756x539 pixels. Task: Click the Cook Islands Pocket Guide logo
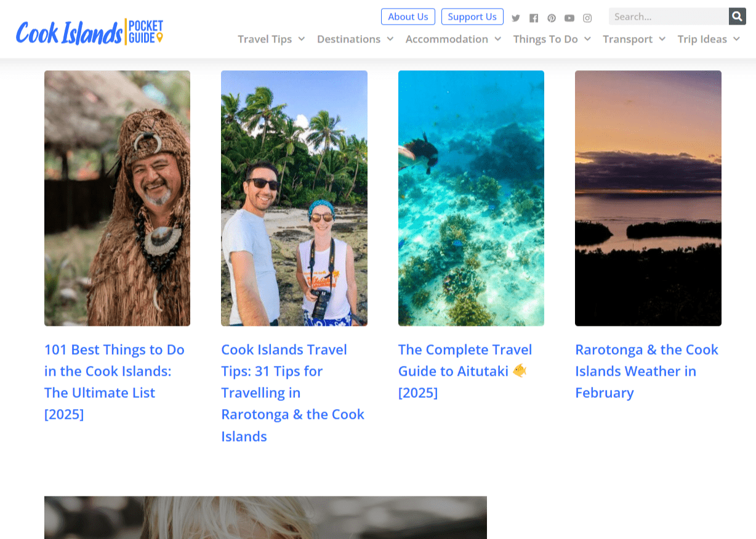pyautogui.click(x=89, y=31)
